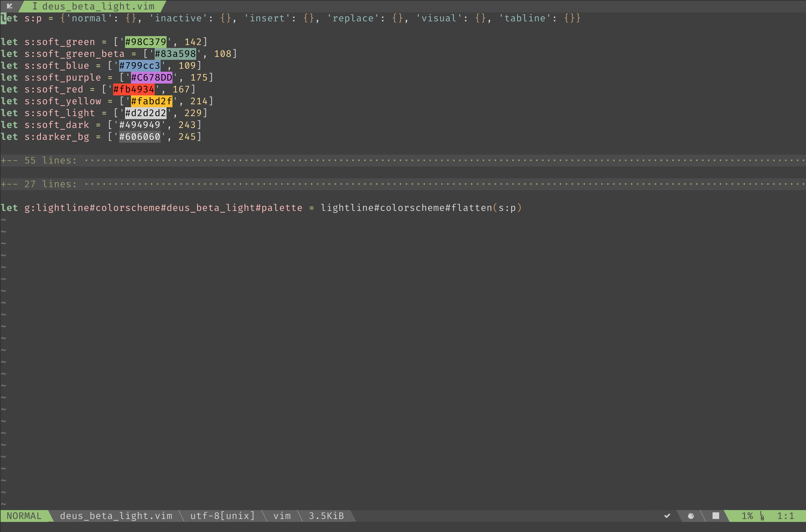Click the 1% scroll percentage indicator
The height and width of the screenshot is (532, 806).
747,516
